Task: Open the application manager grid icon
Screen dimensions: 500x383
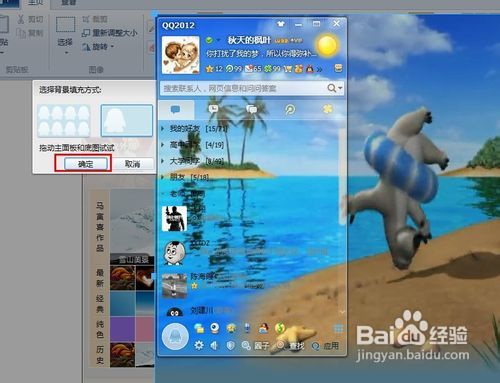Action: pos(338,328)
